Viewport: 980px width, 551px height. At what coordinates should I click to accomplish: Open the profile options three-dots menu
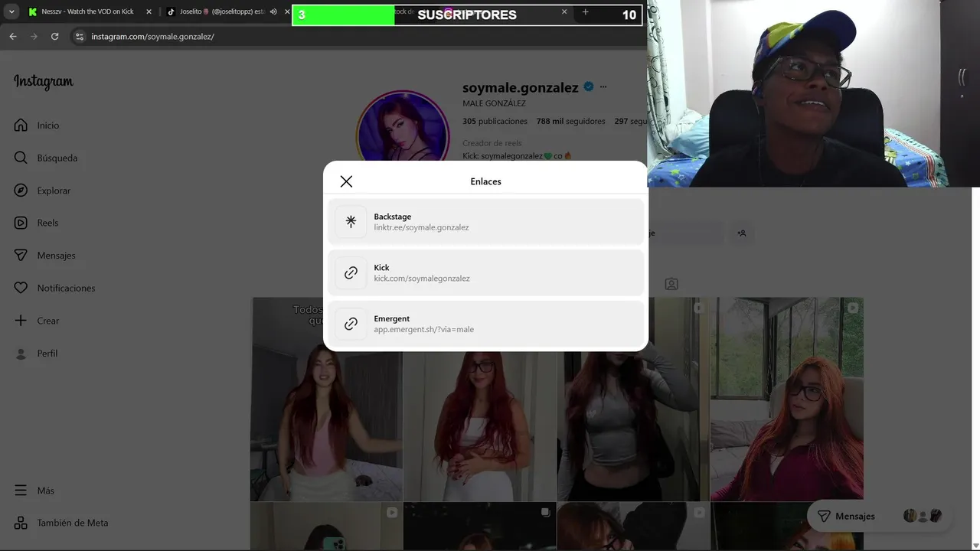(x=603, y=87)
